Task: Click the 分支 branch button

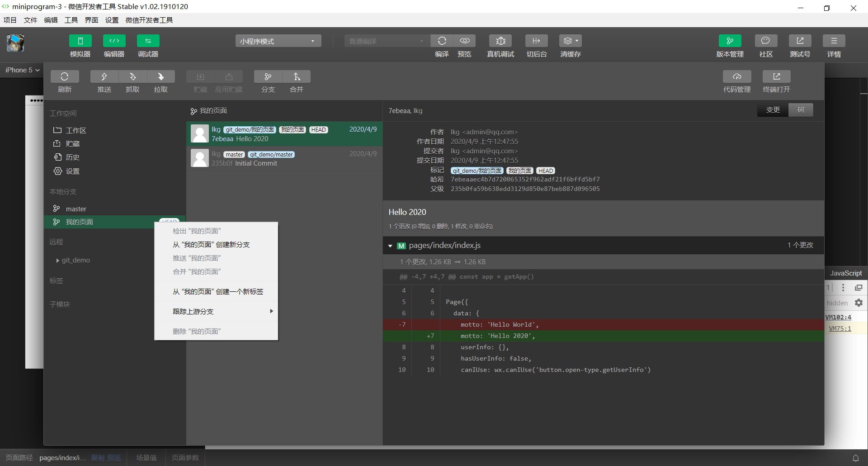Action: (x=268, y=76)
